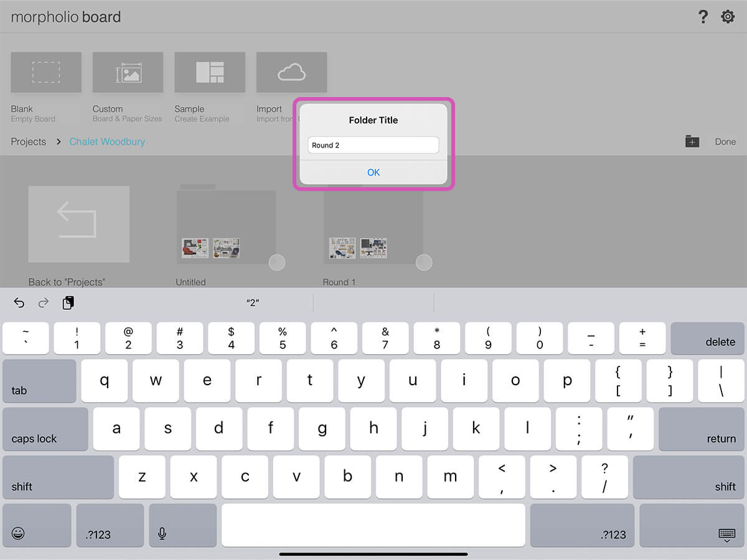Tap the keyboard undo arrow
Viewport: 747px width, 560px height.
(x=19, y=303)
